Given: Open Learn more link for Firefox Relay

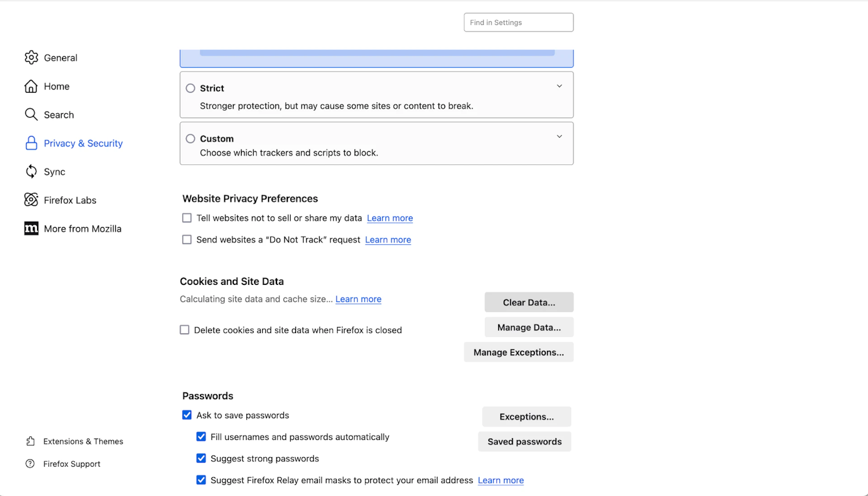Looking at the screenshot, I should pyautogui.click(x=500, y=480).
